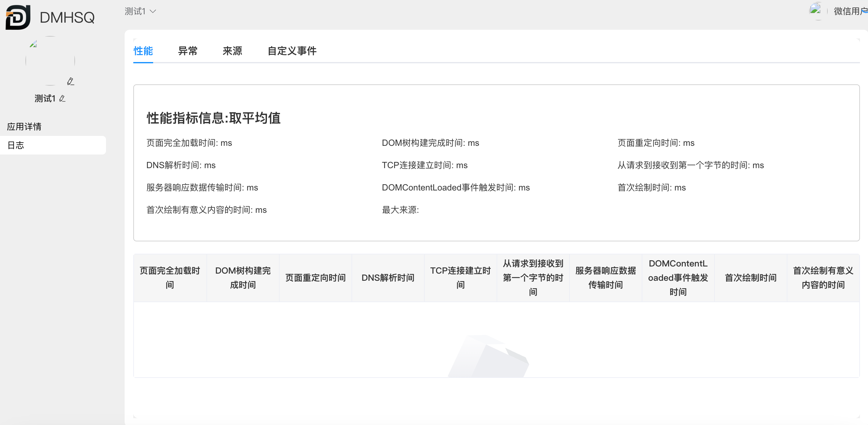This screenshot has height=425, width=868.
Task: Click the app avatar edit pencil icon
Action: click(x=70, y=81)
